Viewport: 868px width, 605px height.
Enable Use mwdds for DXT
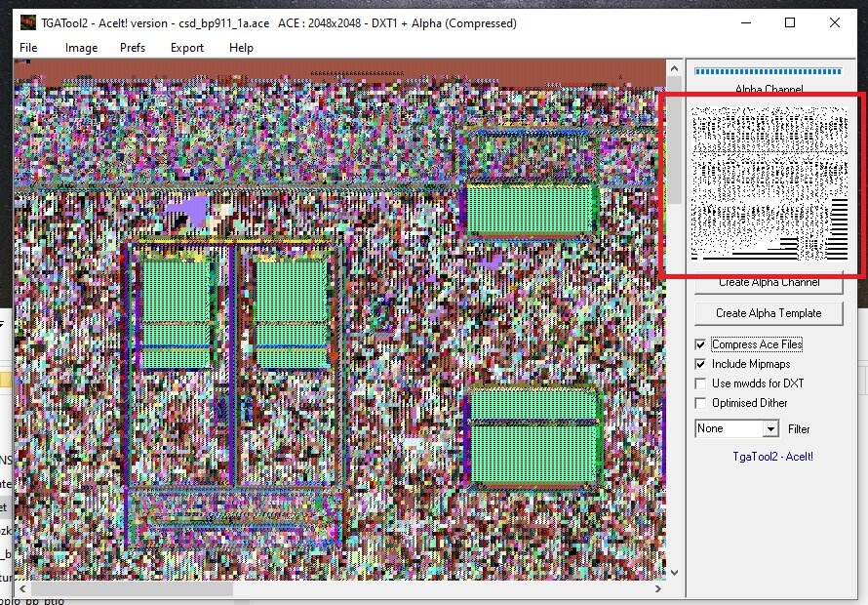coord(700,383)
